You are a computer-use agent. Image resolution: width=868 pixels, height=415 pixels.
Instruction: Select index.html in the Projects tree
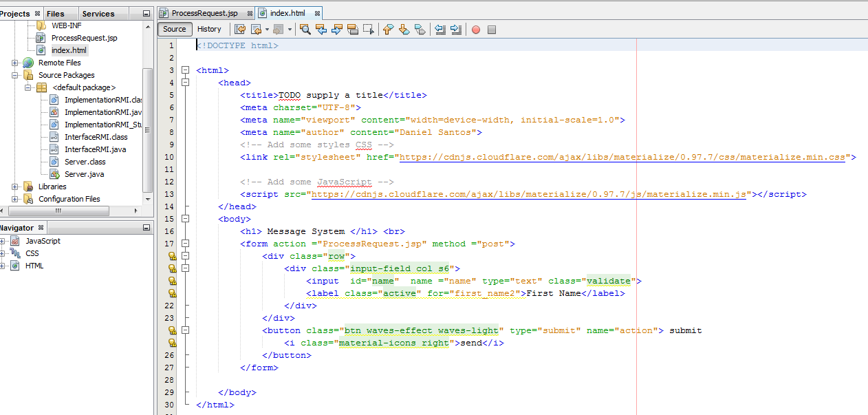pyautogui.click(x=69, y=50)
